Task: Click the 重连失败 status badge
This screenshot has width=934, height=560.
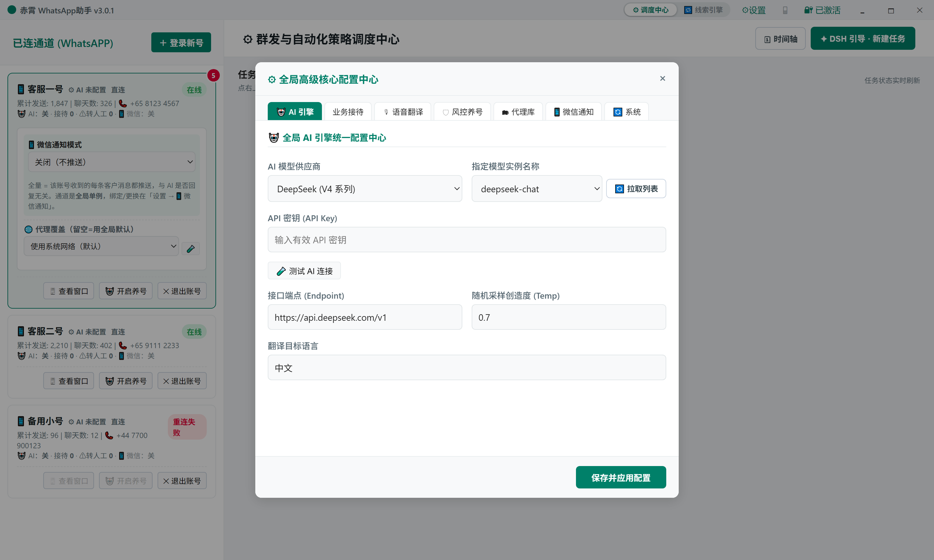Action: [x=187, y=427]
